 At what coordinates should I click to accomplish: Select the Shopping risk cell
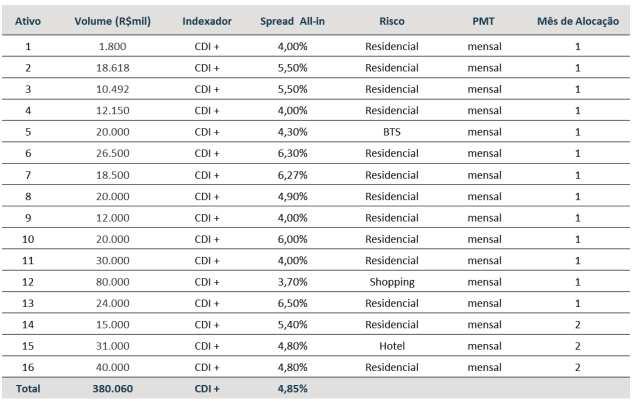[x=392, y=282]
